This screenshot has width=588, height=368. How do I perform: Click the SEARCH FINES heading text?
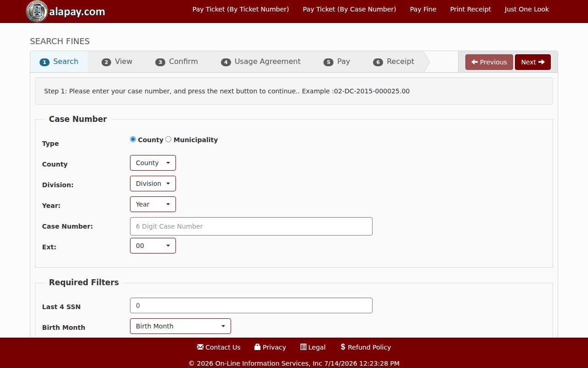(x=60, y=41)
